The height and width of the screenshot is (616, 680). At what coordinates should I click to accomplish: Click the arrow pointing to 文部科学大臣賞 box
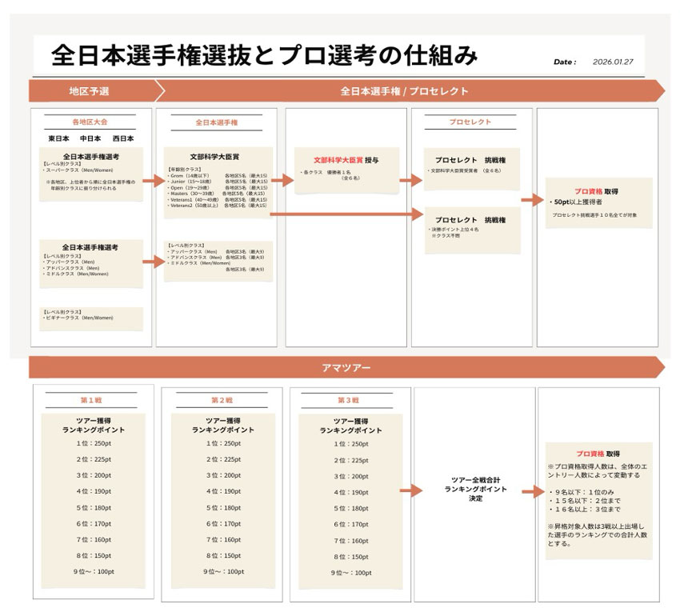(153, 180)
